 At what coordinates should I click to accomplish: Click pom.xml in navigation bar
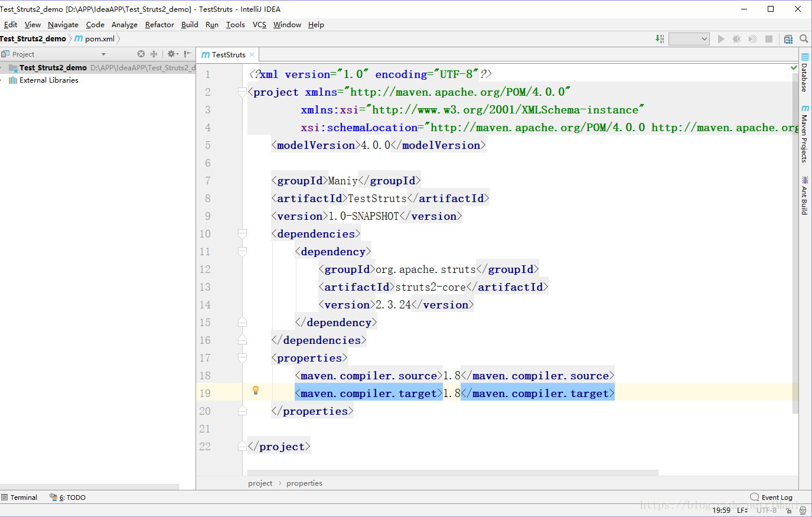coord(94,39)
